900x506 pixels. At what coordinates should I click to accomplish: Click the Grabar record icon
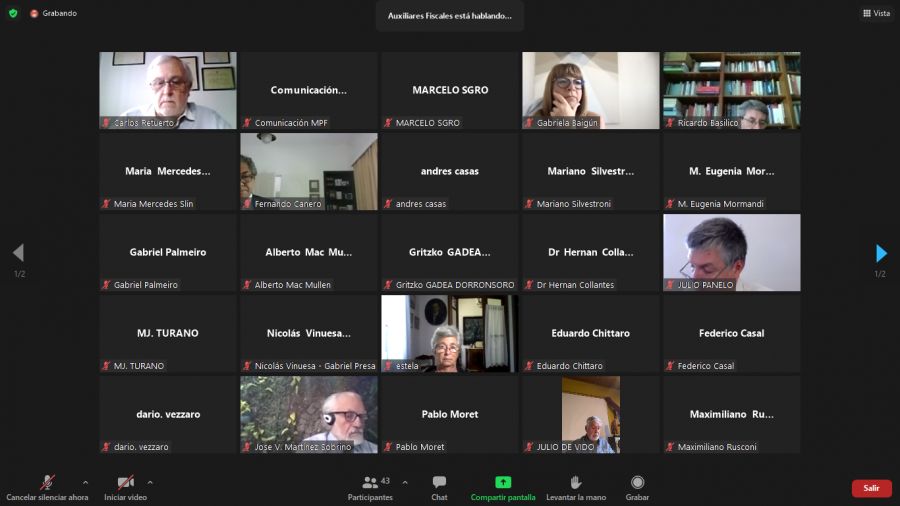pos(637,482)
